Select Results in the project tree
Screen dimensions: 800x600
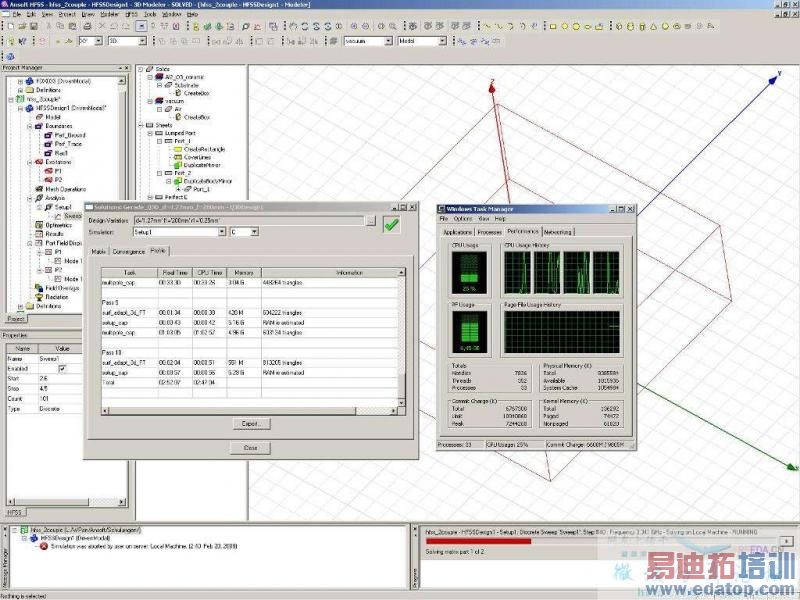click(54, 234)
